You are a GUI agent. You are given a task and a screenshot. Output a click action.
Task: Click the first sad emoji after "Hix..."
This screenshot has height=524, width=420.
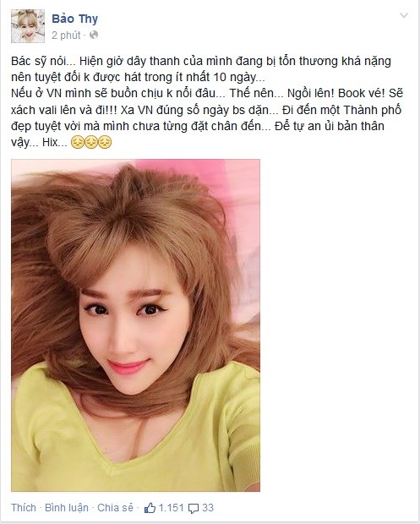pos(78,142)
